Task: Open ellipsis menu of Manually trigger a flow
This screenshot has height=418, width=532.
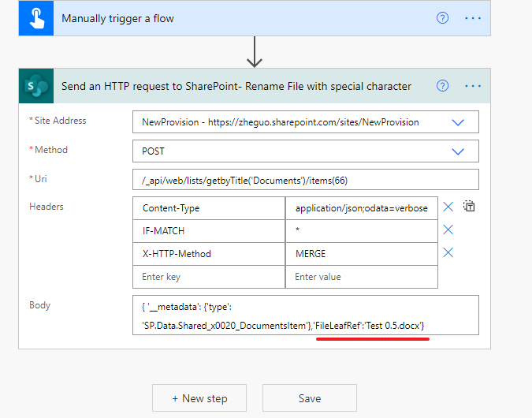Action: 473,18
